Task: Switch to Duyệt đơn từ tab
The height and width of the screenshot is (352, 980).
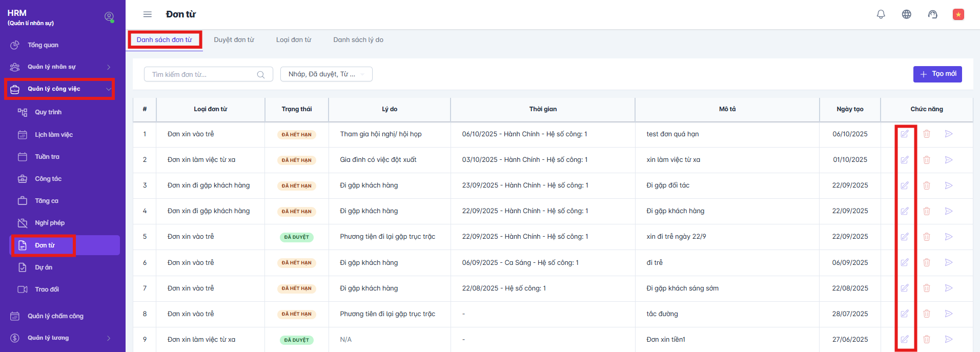Action: pyautogui.click(x=234, y=40)
